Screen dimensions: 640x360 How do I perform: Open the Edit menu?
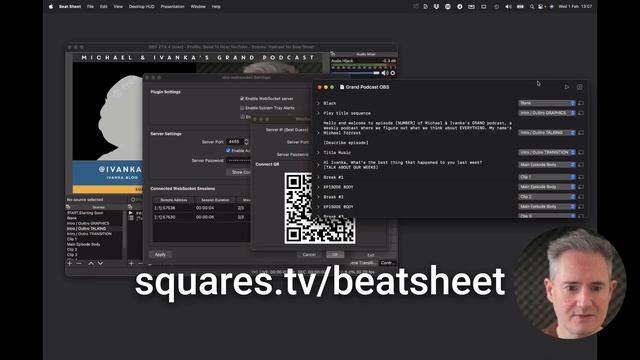click(104, 7)
